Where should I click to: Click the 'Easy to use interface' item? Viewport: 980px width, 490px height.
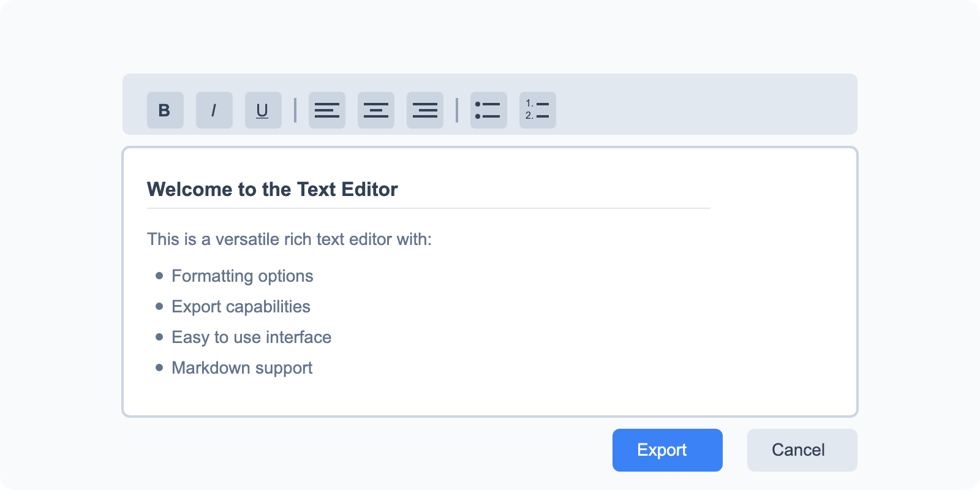(x=251, y=337)
